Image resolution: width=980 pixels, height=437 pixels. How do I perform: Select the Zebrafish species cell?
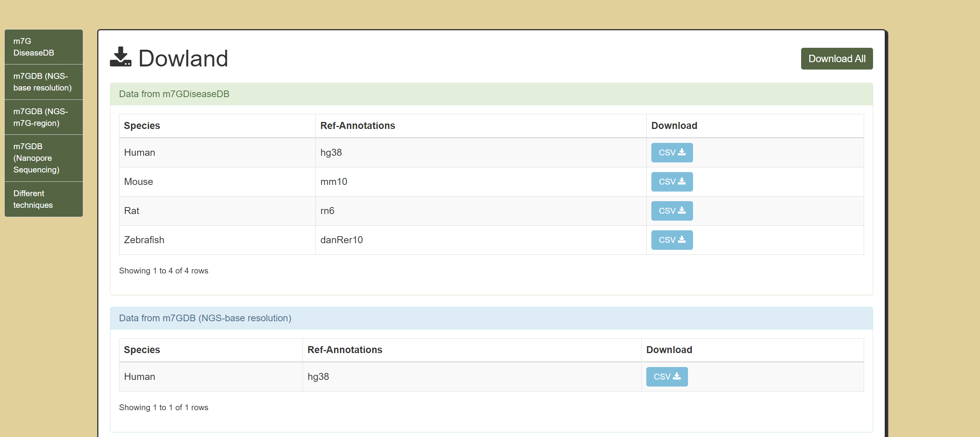217,240
